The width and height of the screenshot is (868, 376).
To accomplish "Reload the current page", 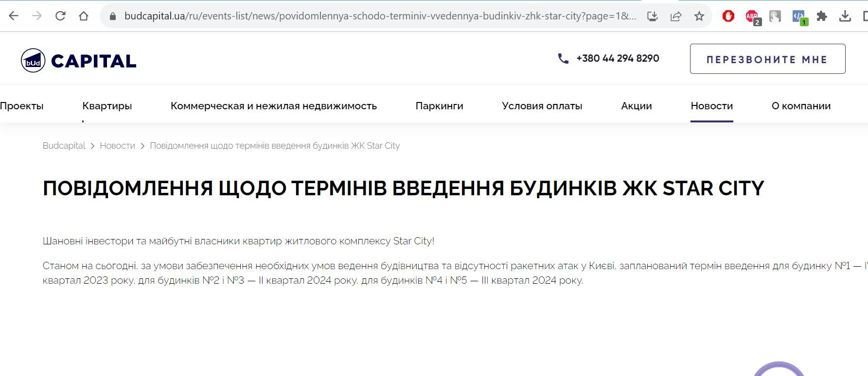I will click(60, 16).
